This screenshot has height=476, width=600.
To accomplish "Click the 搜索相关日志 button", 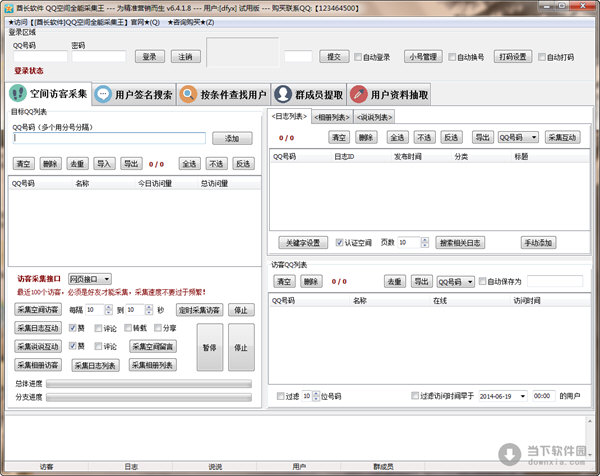I will [x=460, y=243].
